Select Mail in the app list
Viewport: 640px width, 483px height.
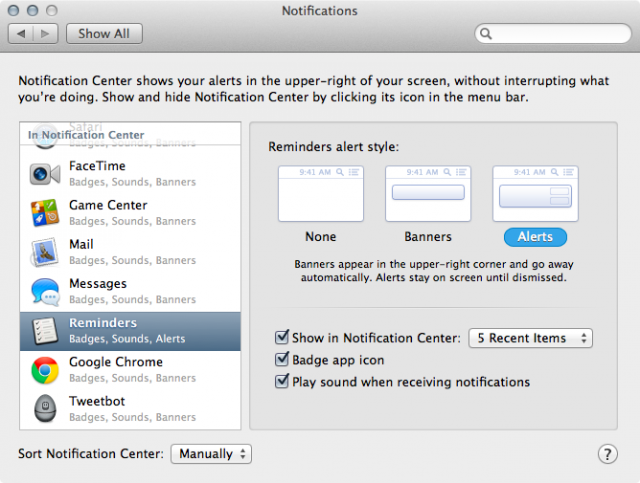point(130,252)
